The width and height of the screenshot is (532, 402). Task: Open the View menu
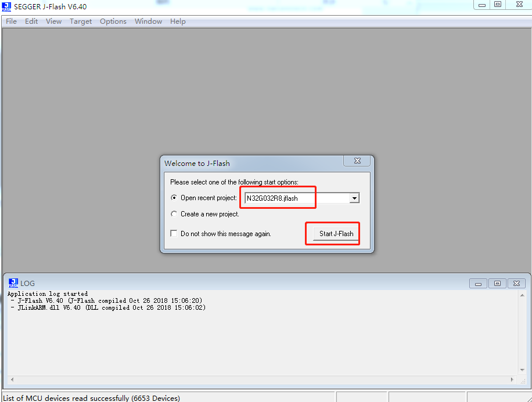53,21
